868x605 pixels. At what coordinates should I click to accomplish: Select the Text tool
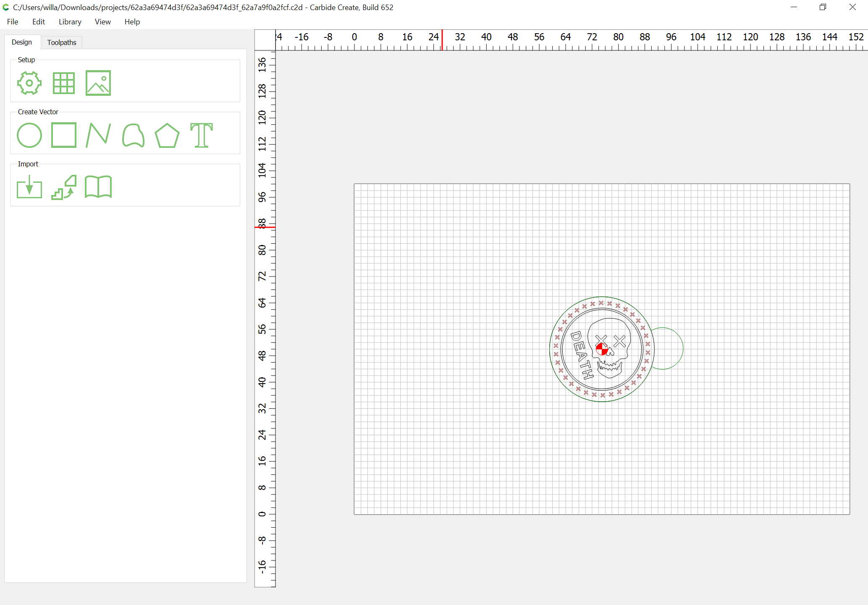tap(202, 135)
